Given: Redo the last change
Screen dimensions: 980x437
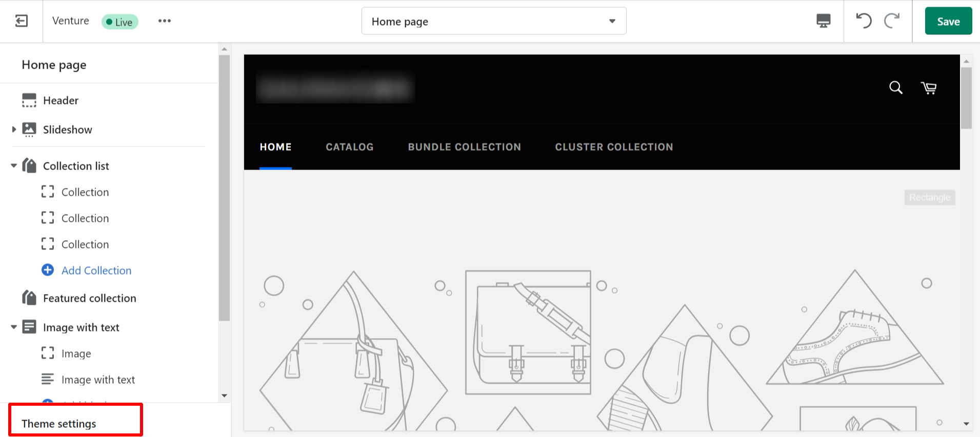Looking at the screenshot, I should click(x=892, y=21).
